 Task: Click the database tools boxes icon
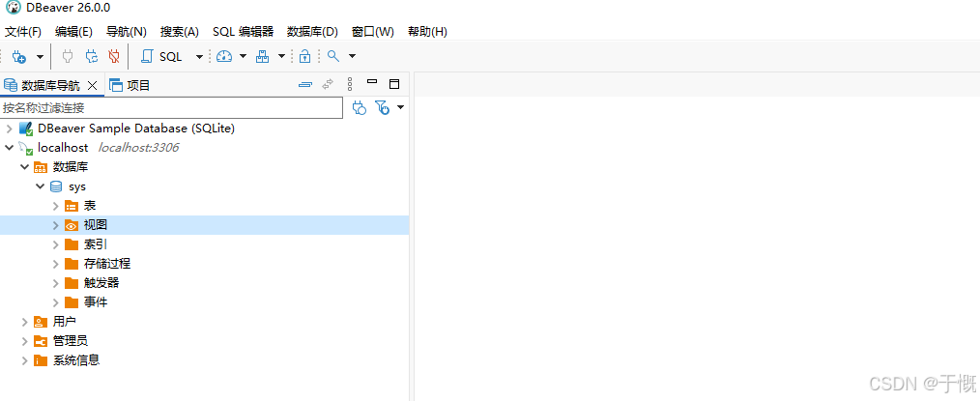pyautogui.click(x=263, y=57)
